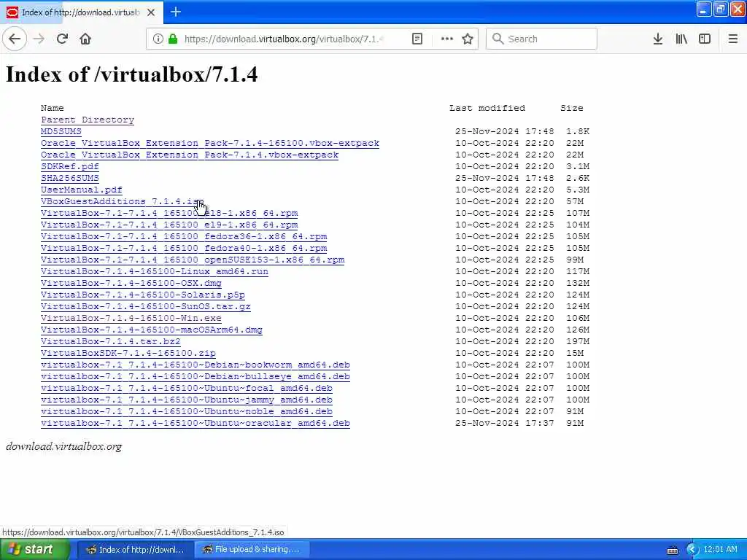Click the green padlock security icon
Screen dimensions: 747x560
[x=173, y=39]
